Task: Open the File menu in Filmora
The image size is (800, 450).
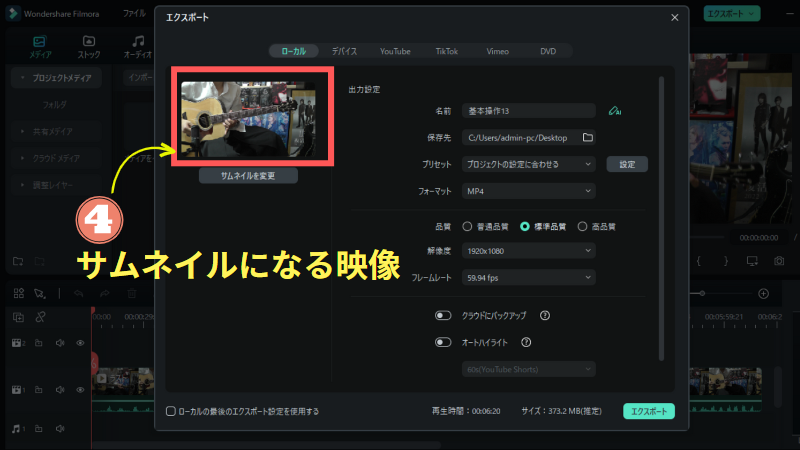Action: [x=134, y=14]
